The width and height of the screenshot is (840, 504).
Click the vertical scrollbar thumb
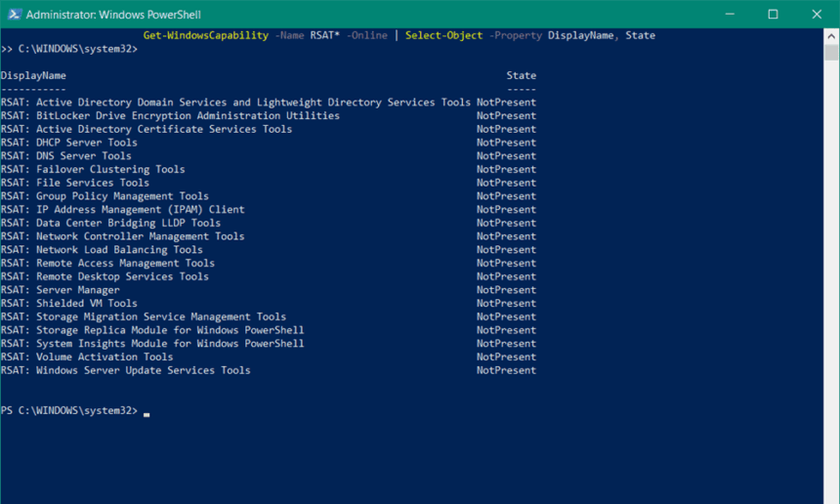click(831, 53)
